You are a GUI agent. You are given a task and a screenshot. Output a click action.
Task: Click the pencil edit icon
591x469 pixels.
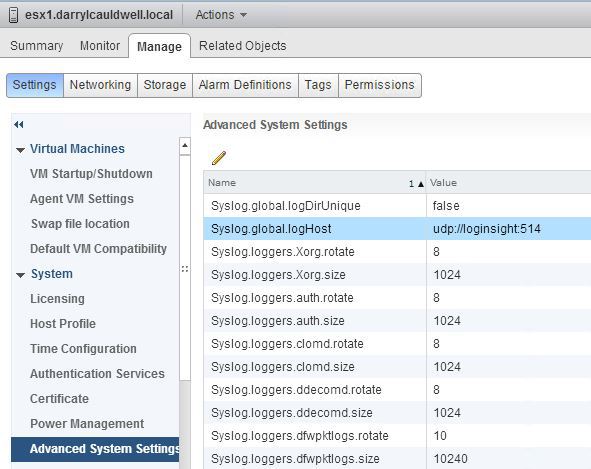219,158
